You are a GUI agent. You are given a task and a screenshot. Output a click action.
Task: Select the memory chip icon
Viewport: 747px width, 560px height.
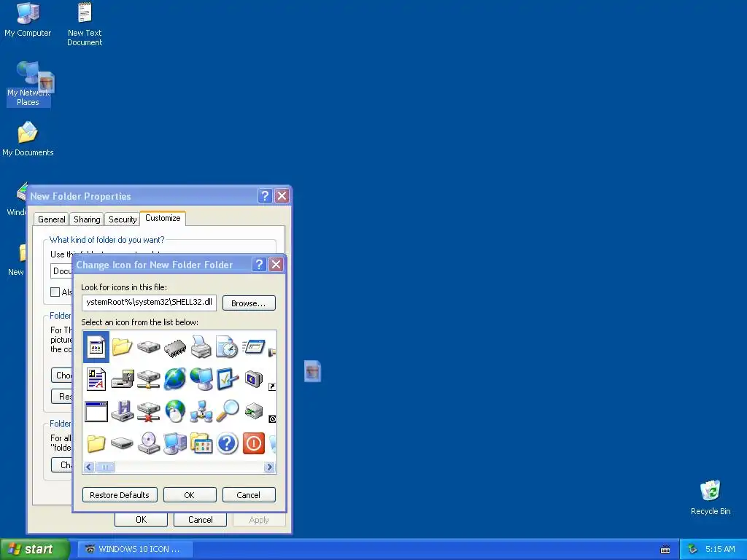[175, 347]
